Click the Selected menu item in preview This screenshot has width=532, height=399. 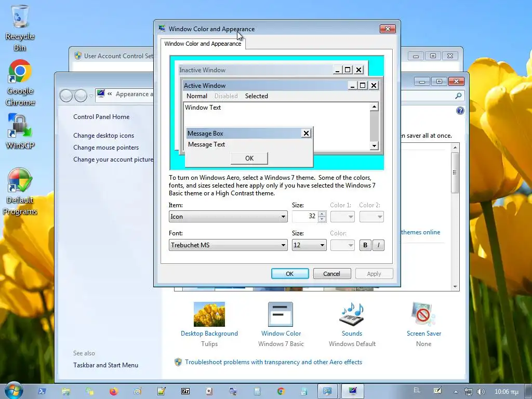click(257, 96)
